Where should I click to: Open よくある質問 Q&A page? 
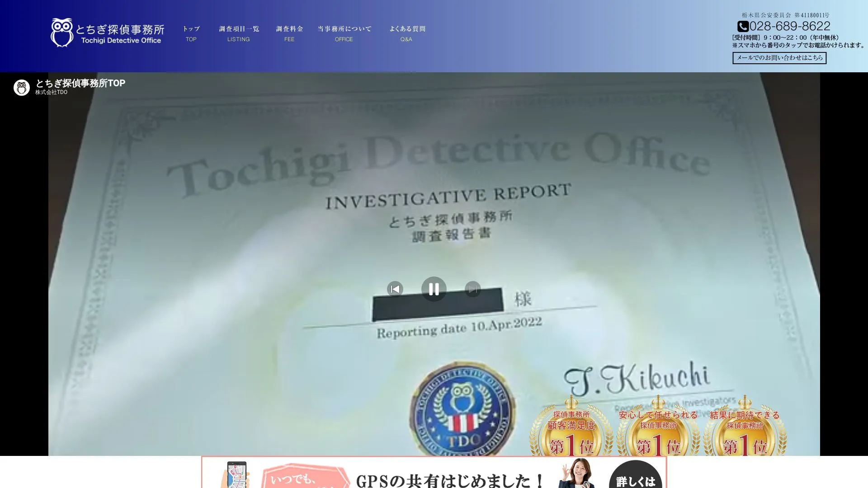click(x=407, y=34)
